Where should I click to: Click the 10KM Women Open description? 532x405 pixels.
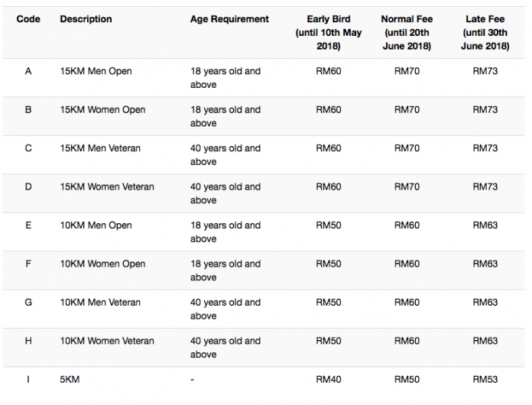(x=102, y=264)
